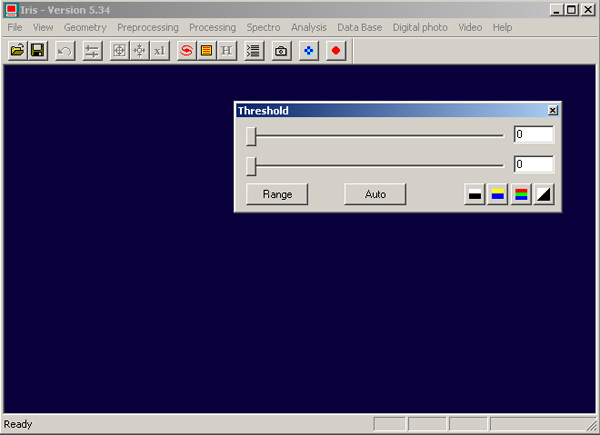Click the red swirl toolbar icon

(186, 51)
